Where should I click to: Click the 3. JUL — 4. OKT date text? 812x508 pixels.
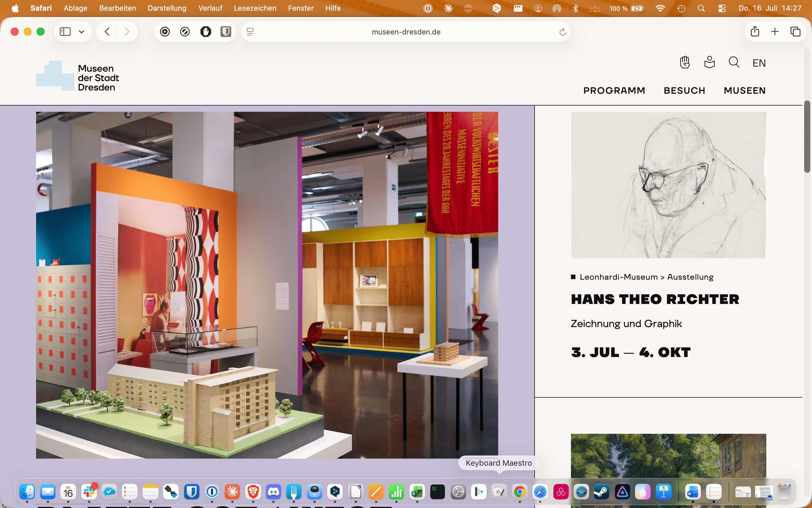tap(631, 352)
